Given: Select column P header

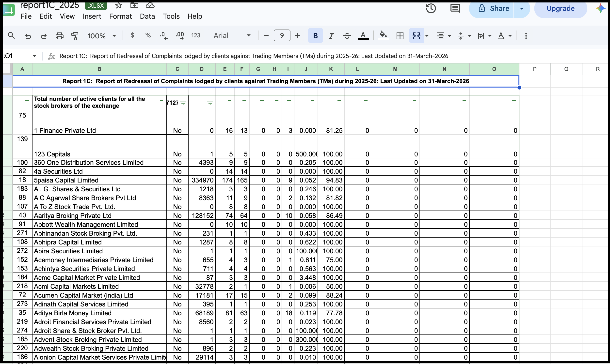Looking at the screenshot, I should 535,69.
